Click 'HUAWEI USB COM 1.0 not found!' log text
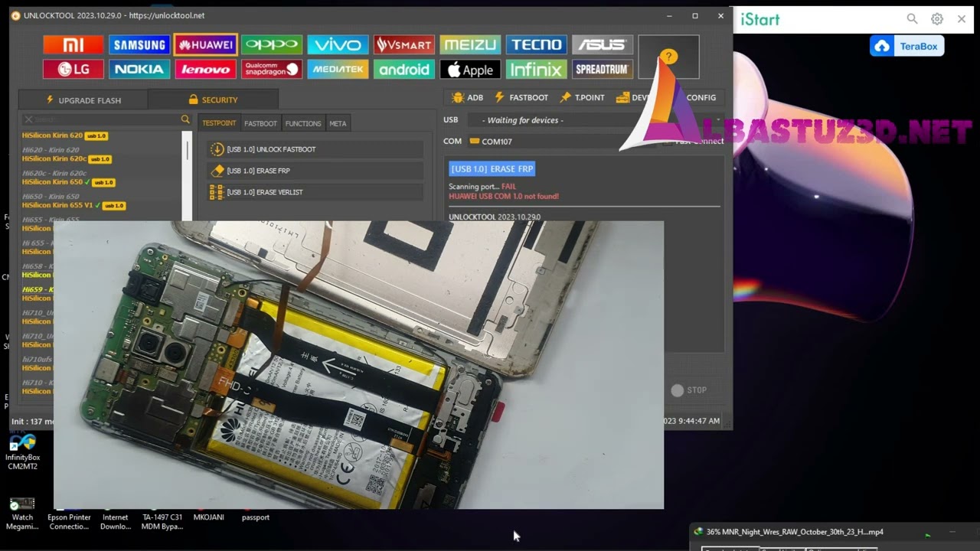Viewport: 980px width, 551px height. tap(504, 197)
